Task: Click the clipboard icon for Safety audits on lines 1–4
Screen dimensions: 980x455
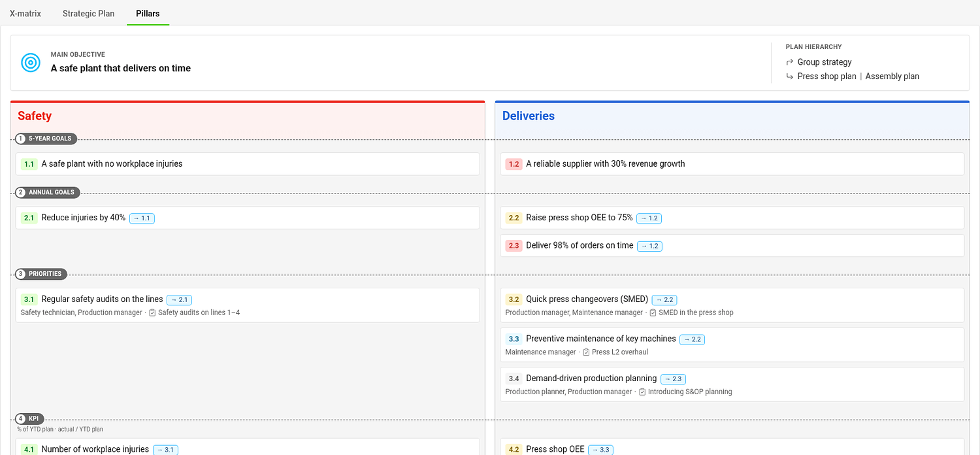Action: coord(152,312)
